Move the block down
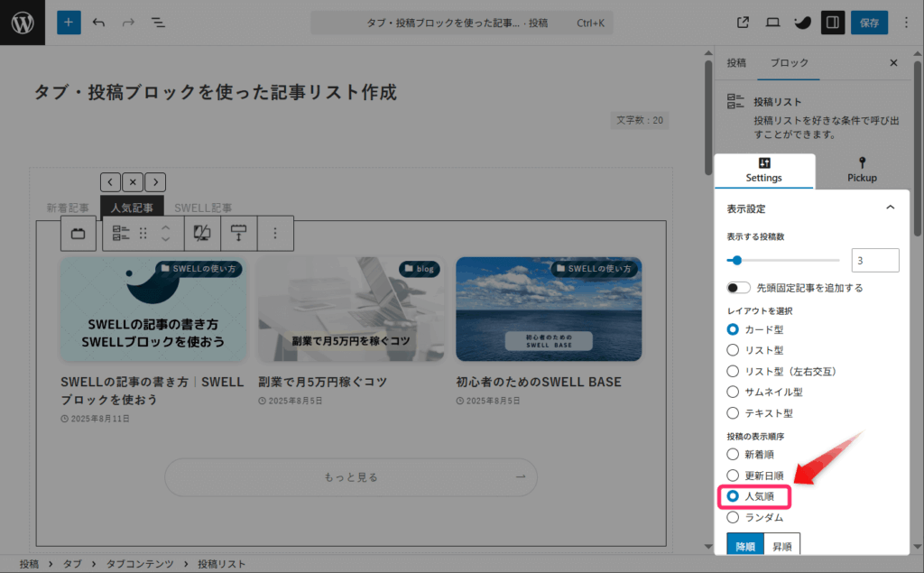This screenshot has width=924, height=573. click(x=166, y=239)
